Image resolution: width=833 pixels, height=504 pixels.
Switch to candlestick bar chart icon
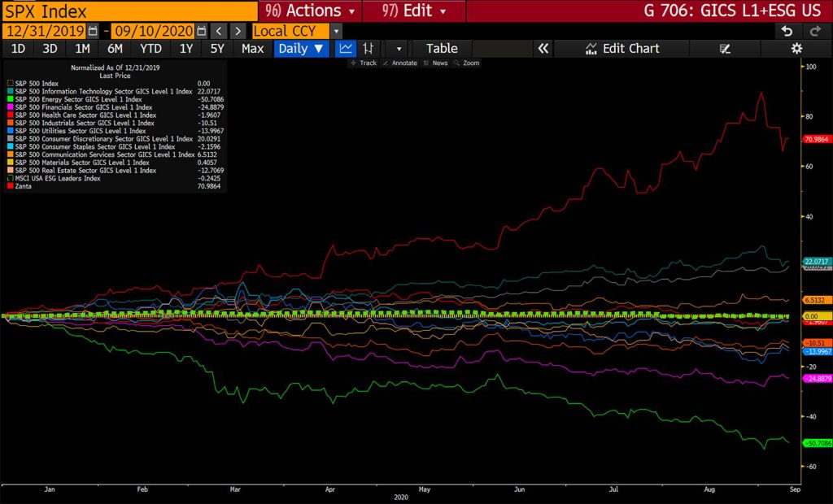point(369,49)
